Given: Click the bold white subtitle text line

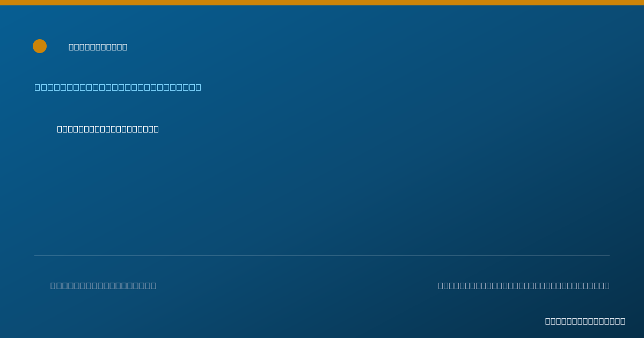Looking at the screenshot, I should pyautogui.click(x=108, y=129).
